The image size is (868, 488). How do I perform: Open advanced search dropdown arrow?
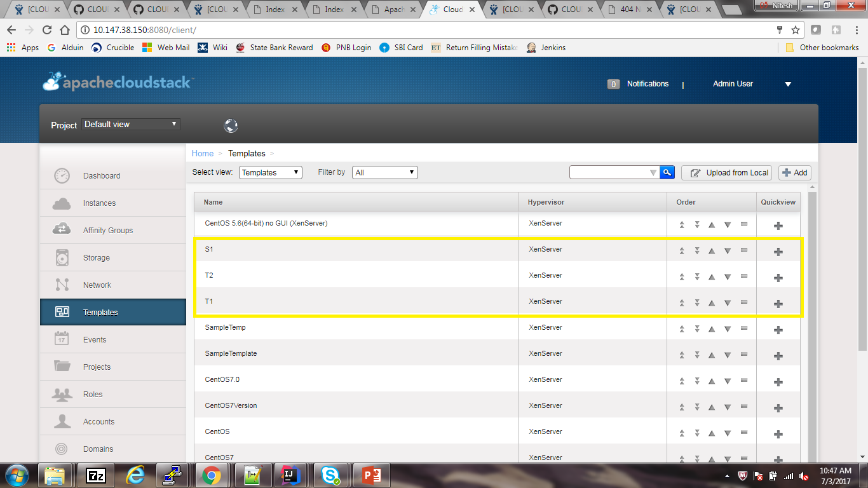(x=653, y=173)
